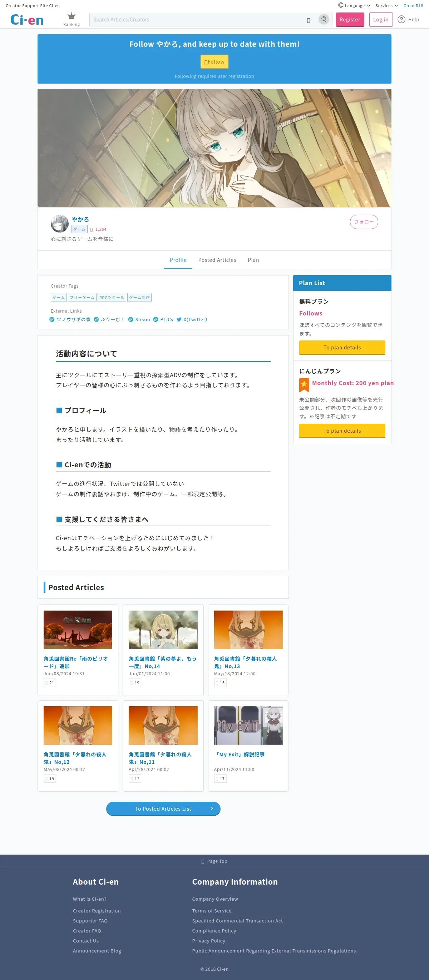Screen dimensions: 429x980
Task: Open Specified Commercial Transaction Act link
Action: [237, 921]
